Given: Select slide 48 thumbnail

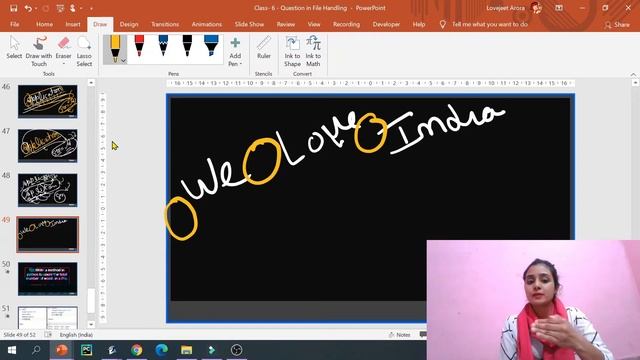Looking at the screenshot, I should (47, 190).
